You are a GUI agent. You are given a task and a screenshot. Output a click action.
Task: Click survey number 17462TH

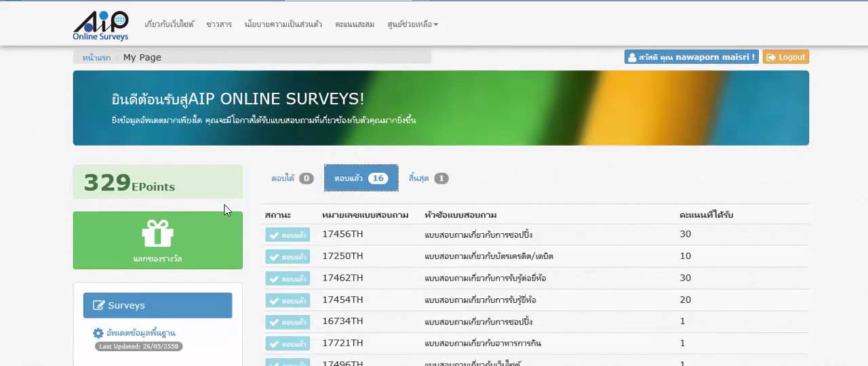(342, 278)
